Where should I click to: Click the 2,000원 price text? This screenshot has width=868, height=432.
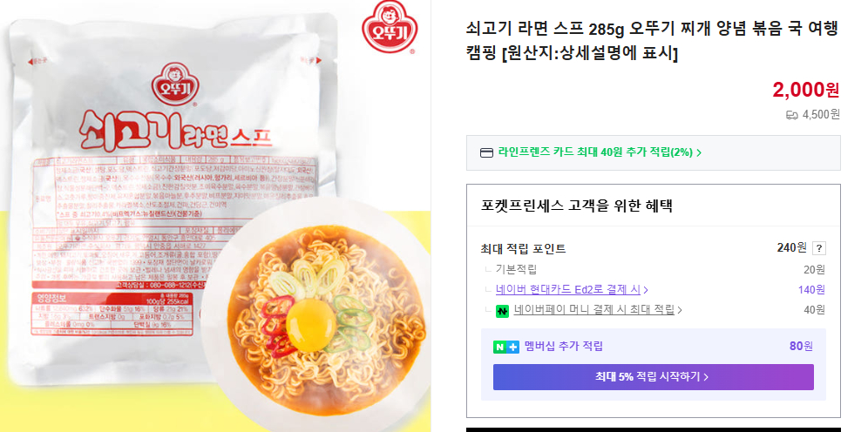point(806,90)
